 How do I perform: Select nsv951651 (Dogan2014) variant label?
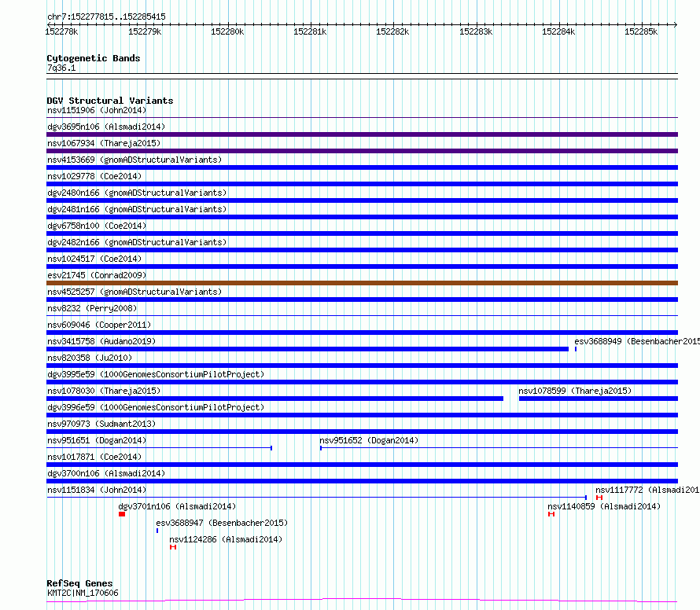[97, 440]
